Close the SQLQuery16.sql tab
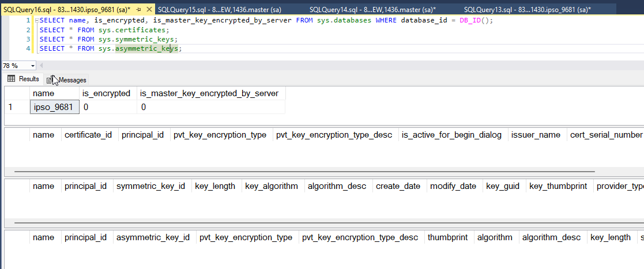Viewport: 644px width, 269px height. click(x=149, y=9)
